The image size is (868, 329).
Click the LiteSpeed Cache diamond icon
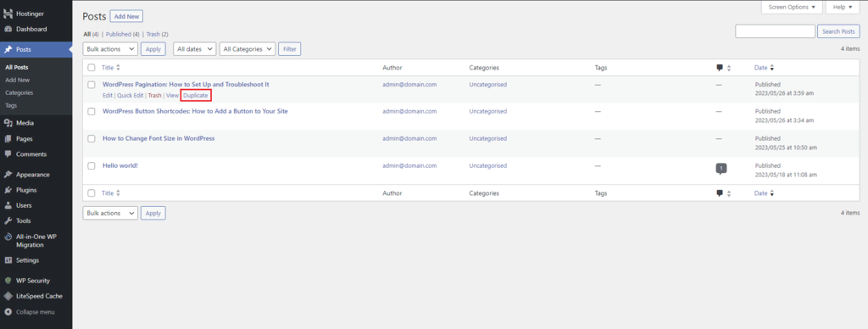[x=8, y=296]
